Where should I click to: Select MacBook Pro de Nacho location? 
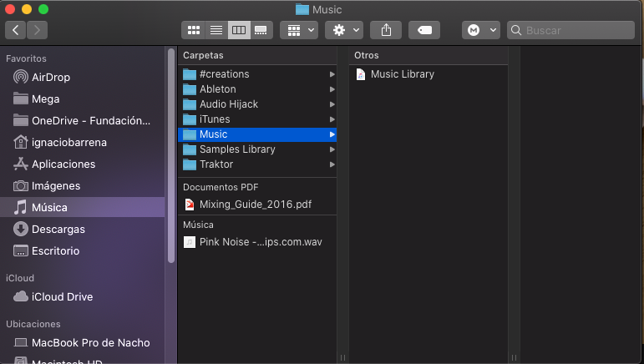point(82,342)
